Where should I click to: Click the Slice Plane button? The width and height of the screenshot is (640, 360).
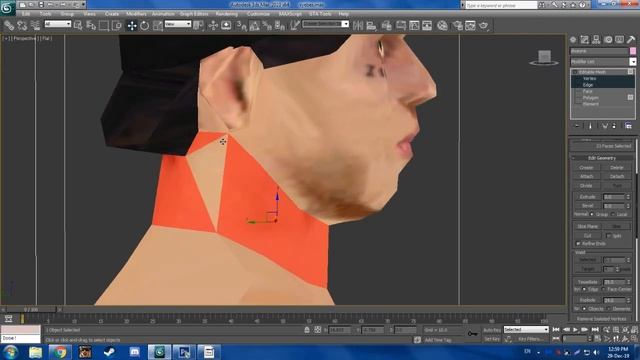587,226
